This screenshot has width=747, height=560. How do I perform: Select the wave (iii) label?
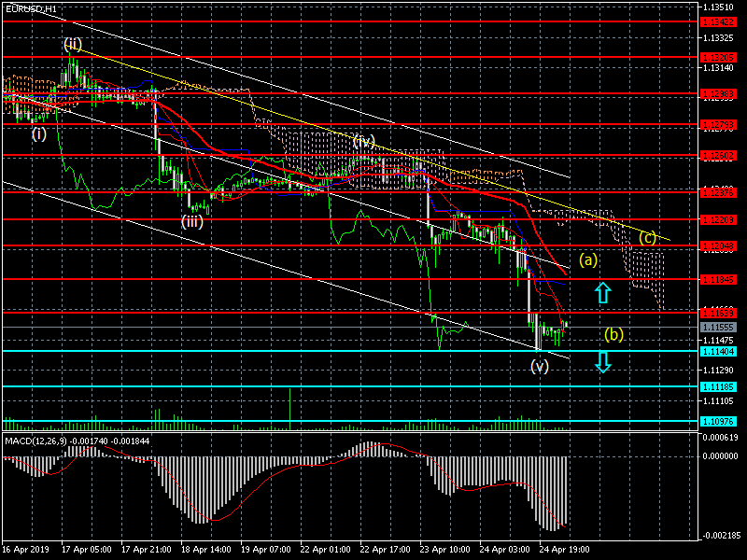pos(192,222)
